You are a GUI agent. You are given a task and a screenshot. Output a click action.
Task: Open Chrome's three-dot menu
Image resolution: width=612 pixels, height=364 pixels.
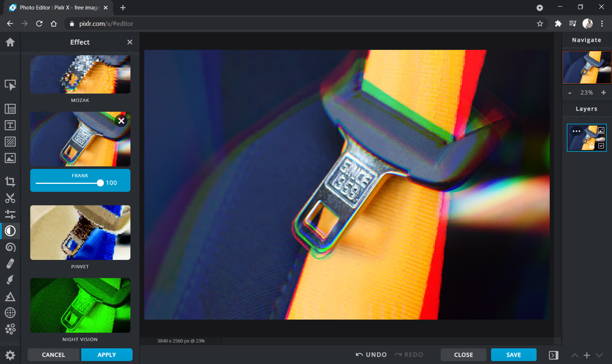pyautogui.click(x=602, y=24)
